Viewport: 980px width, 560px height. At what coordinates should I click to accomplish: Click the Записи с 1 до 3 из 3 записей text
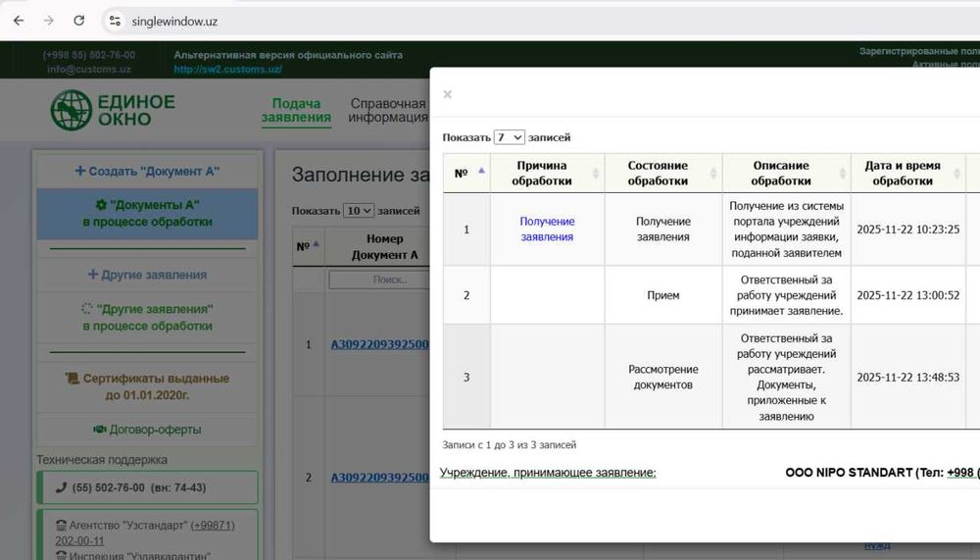(510, 445)
